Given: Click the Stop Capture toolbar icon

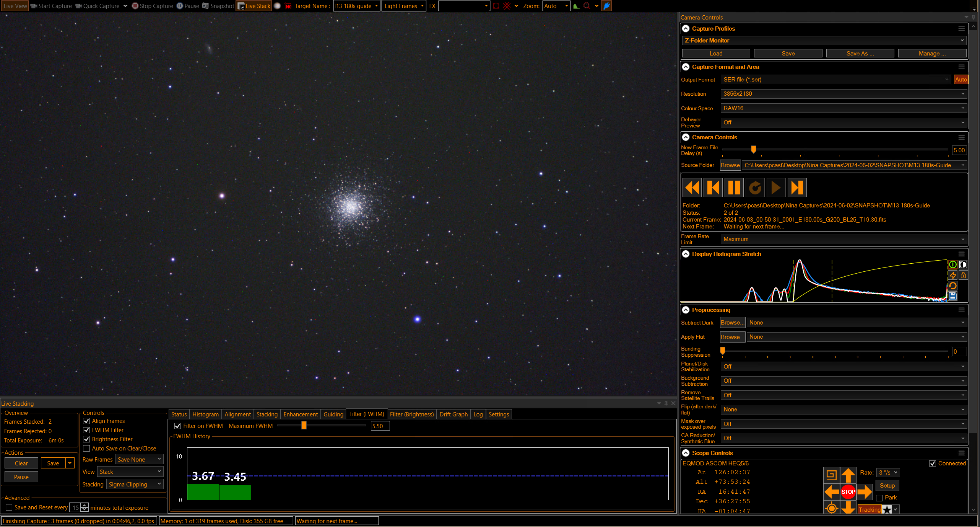Looking at the screenshot, I should coord(135,6).
